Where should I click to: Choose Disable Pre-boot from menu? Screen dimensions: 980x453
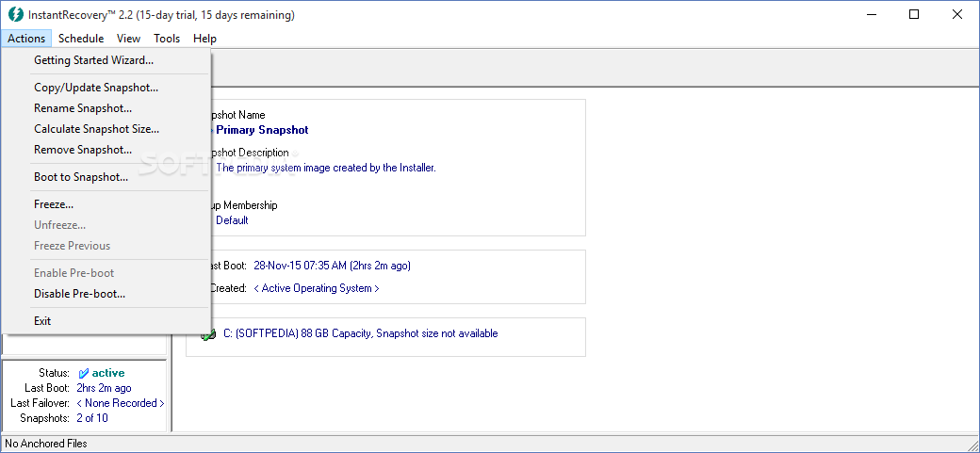coord(106,294)
